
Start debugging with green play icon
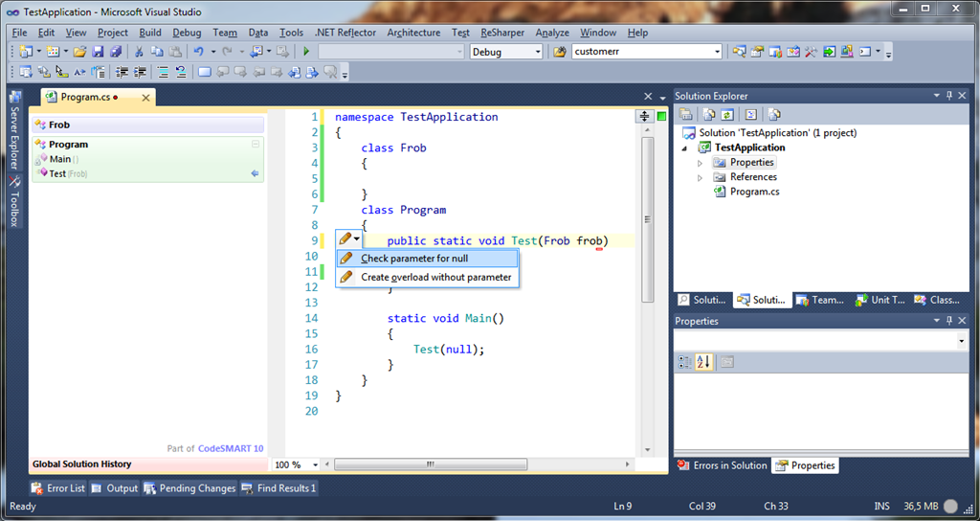306,52
